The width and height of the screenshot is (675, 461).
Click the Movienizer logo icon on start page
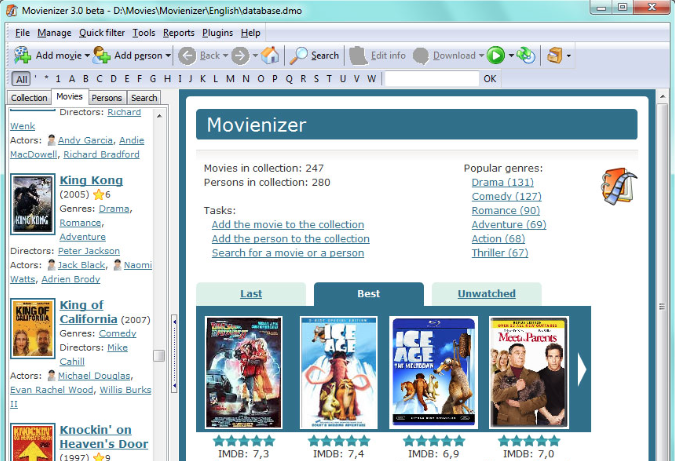click(619, 186)
